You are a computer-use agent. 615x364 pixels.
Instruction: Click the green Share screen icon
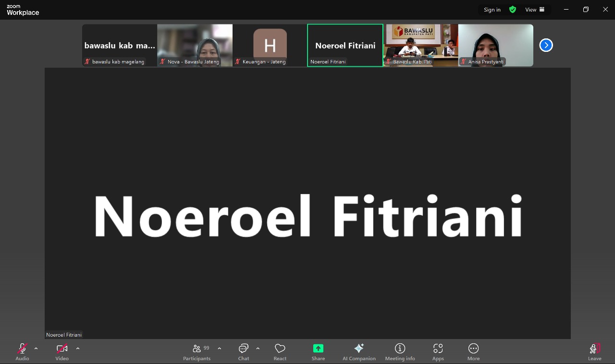coord(318,349)
